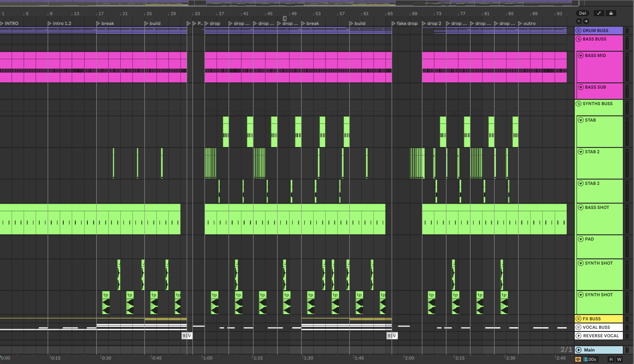Select the Main track name
634x364 pixels.
pos(589,350)
